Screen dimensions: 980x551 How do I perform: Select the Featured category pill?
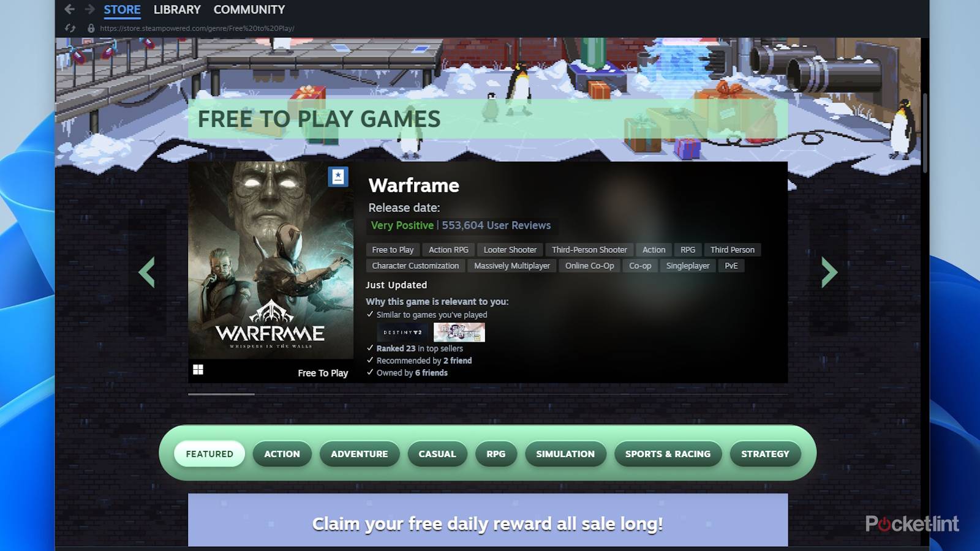tap(209, 454)
